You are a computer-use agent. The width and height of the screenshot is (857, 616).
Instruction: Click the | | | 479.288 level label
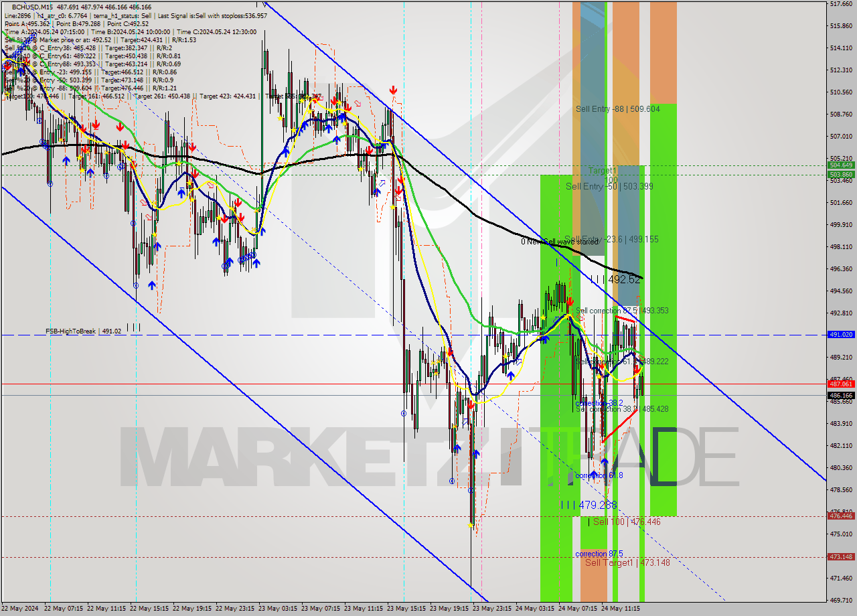click(589, 505)
